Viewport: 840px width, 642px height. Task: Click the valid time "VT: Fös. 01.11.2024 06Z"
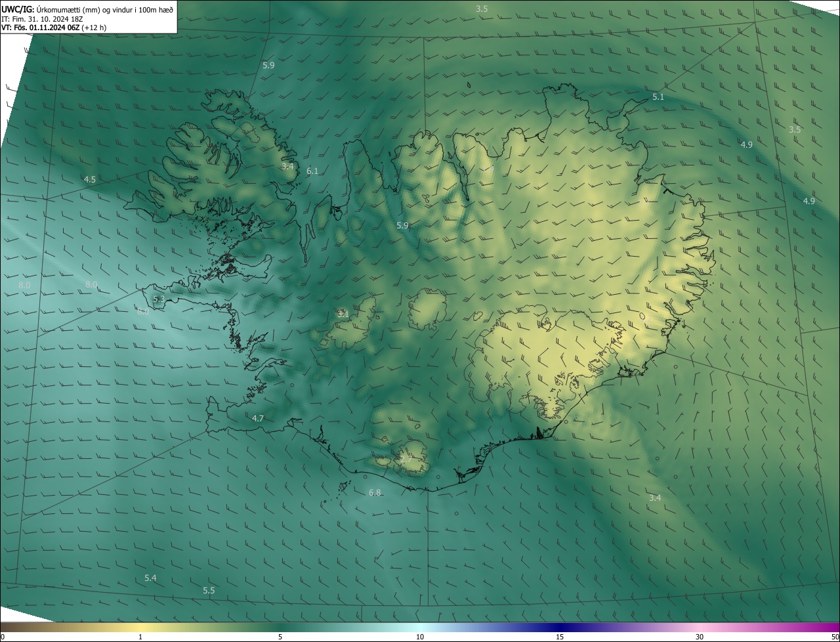[41, 28]
